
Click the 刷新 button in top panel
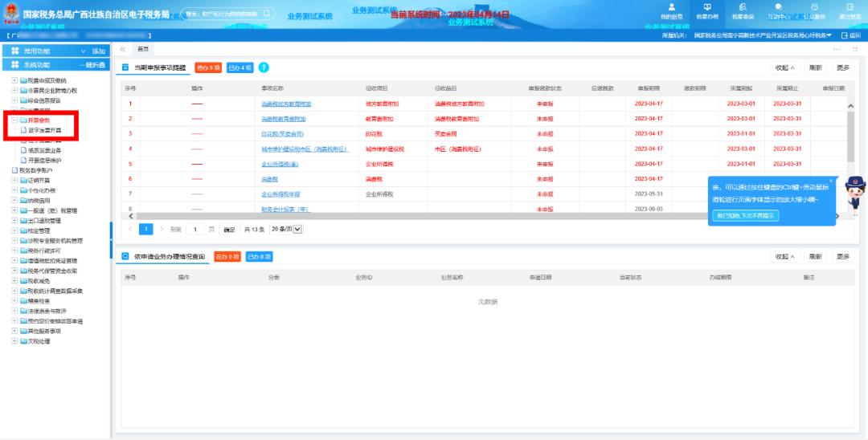815,67
